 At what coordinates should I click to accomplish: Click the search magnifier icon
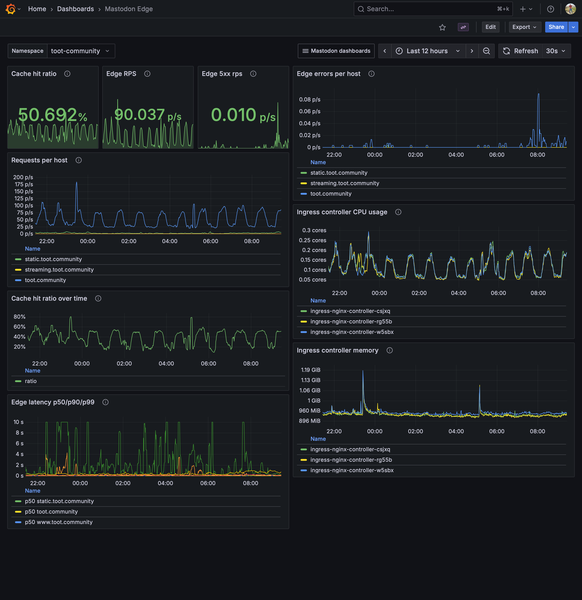[x=361, y=9]
